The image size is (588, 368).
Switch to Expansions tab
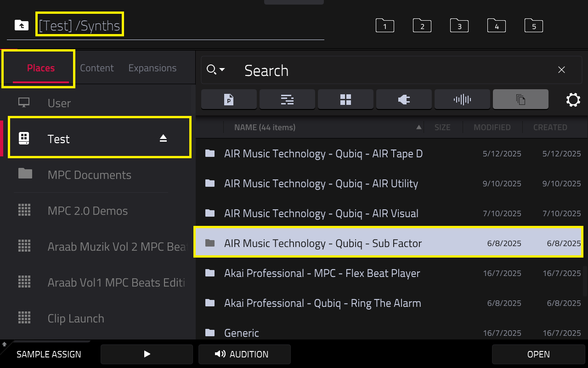(x=153, y=68)
